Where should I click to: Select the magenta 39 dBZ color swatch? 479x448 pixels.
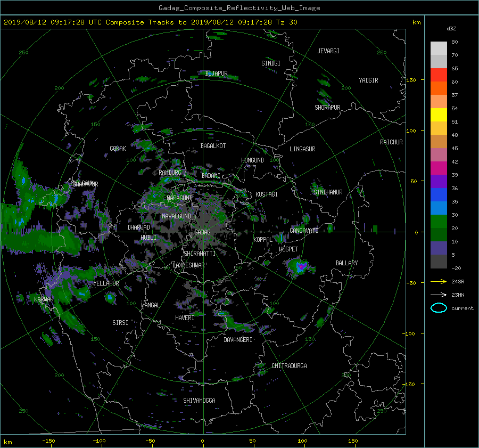click(x=439, y=168)
